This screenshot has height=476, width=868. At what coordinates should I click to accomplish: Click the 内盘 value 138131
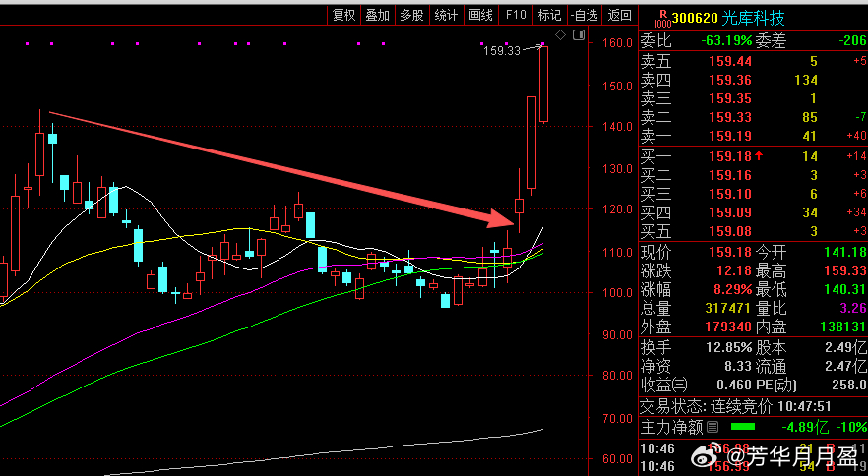pyautogui.click(x=843, y=327)
